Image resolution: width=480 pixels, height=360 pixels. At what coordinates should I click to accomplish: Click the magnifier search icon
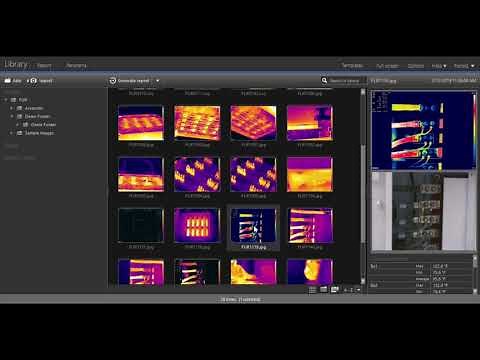tap(324, 80)
